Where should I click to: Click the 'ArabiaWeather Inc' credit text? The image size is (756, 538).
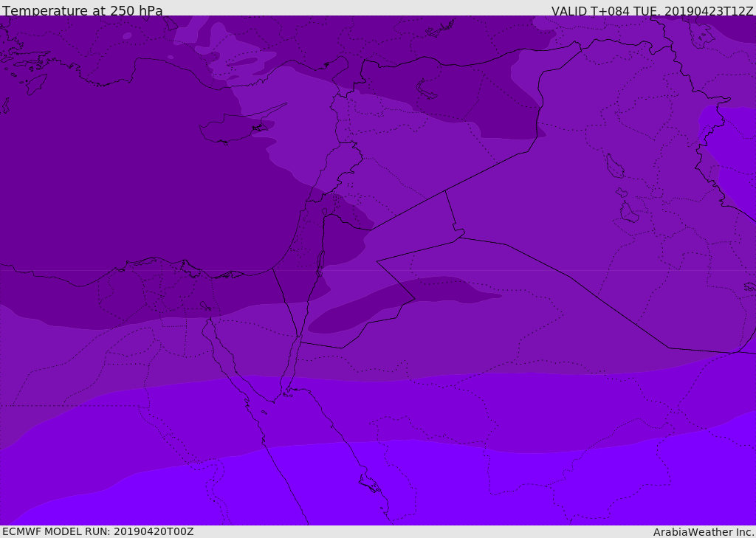pos(703,532)
